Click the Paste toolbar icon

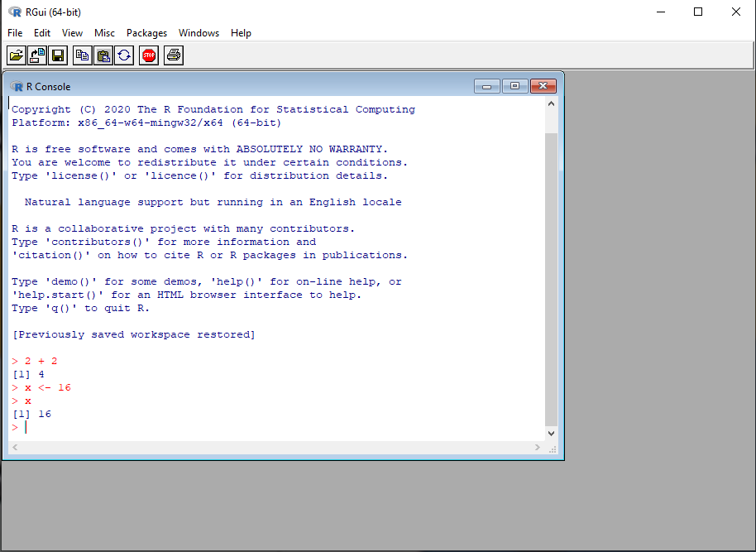click(103, 55)
